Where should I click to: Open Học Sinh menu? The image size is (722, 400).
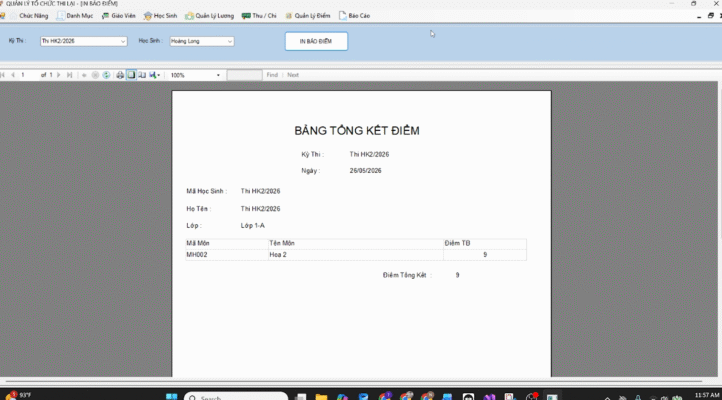coord(160,16)
